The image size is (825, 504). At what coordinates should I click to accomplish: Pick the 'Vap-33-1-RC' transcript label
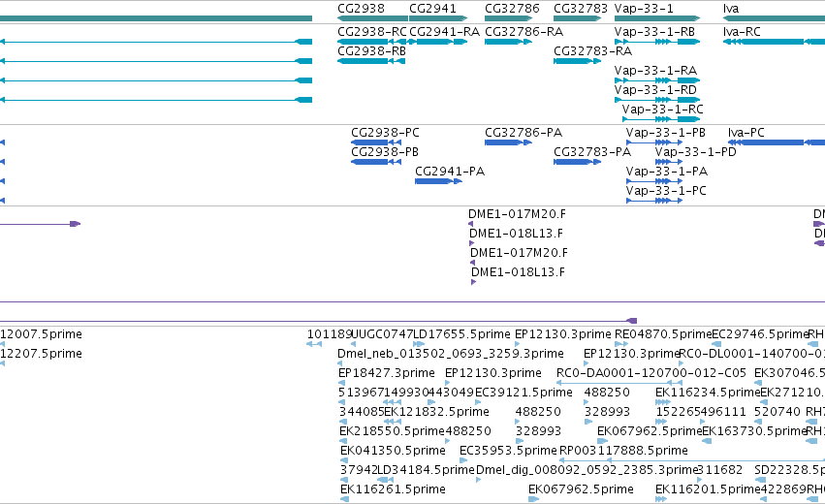pyautogui.click(x=662, y=110)
